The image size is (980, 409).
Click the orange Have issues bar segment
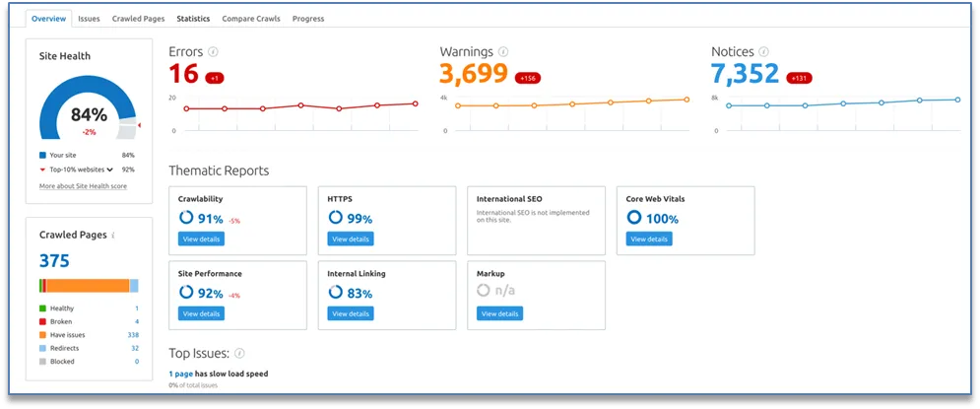pyautogui.click(x=88, y=286)
